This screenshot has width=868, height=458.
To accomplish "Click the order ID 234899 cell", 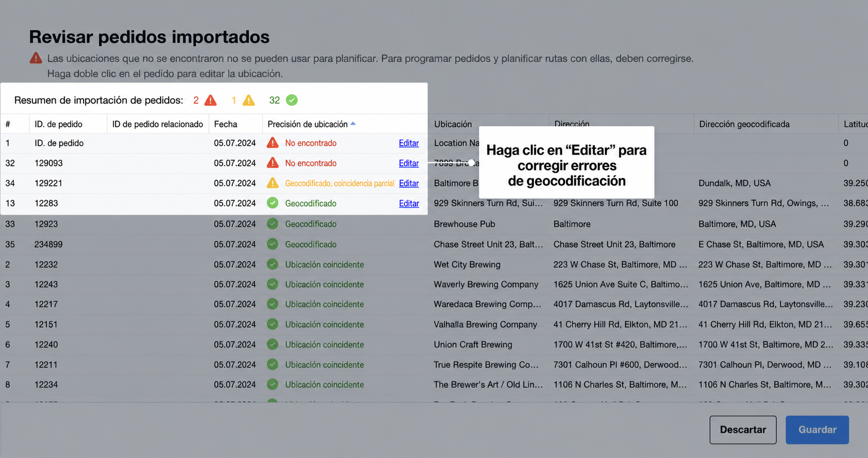I will [x=48, y=244].
